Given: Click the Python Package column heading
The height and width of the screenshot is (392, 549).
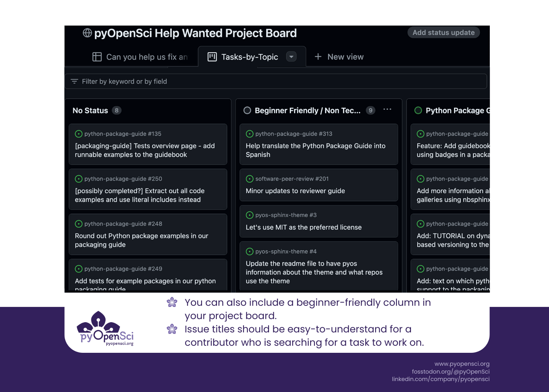Looking at the screenshot, I should 458,111.
